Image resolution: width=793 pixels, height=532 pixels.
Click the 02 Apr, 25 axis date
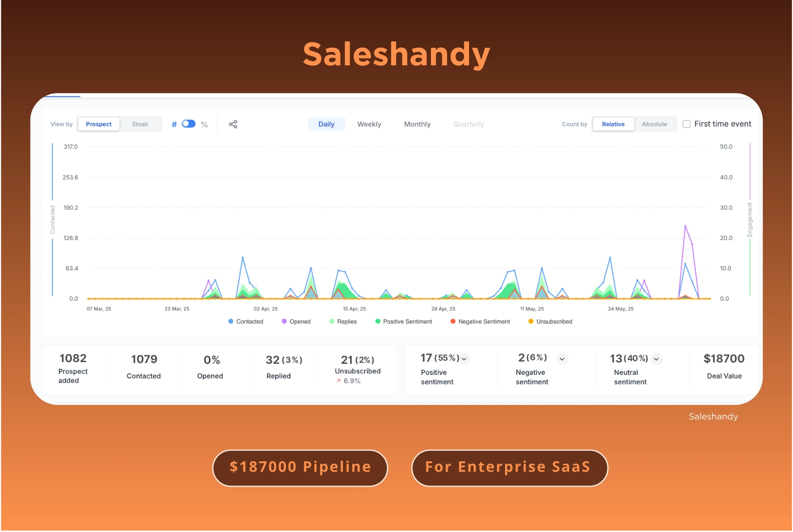[266, 309]
